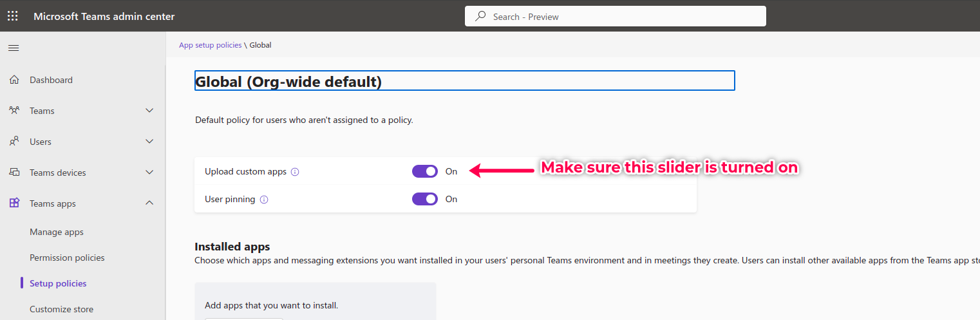The height and width of the screenshot is (320, 980).
Task: Click the Search - Preview box
Action: (615, 17)
